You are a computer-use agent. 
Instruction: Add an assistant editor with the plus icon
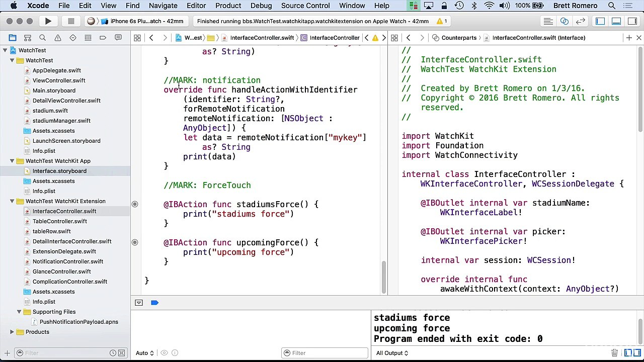click(628, 38)
